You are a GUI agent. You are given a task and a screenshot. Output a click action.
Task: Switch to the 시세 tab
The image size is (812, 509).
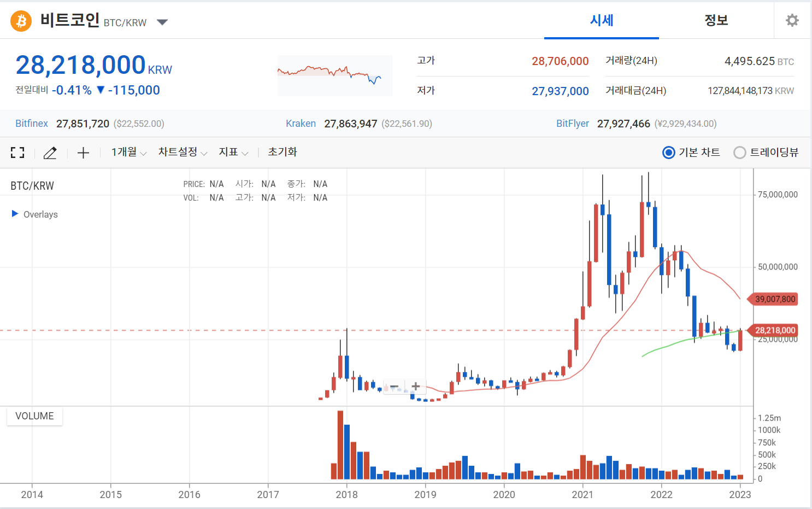[602, 20]
